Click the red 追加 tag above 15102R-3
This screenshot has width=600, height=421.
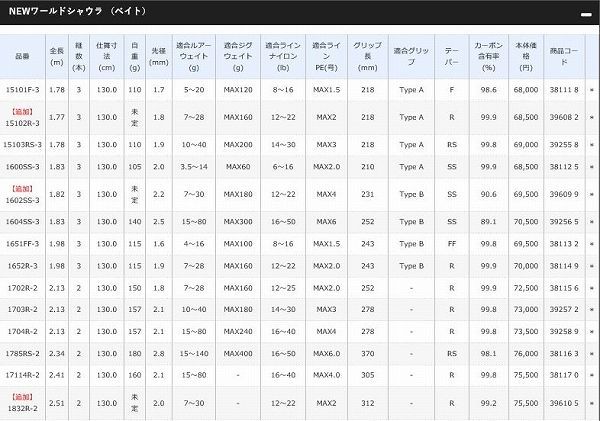(24, 109)
